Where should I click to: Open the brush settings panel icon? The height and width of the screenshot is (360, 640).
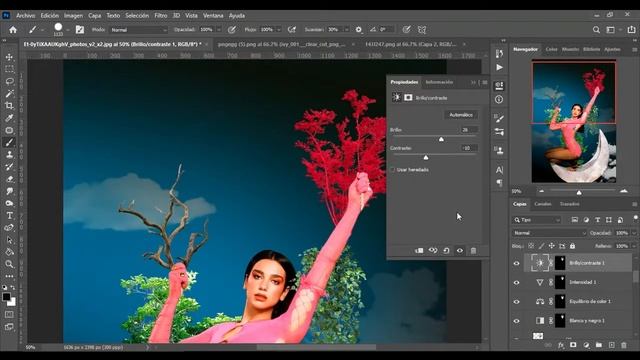[x=80, y=30]
